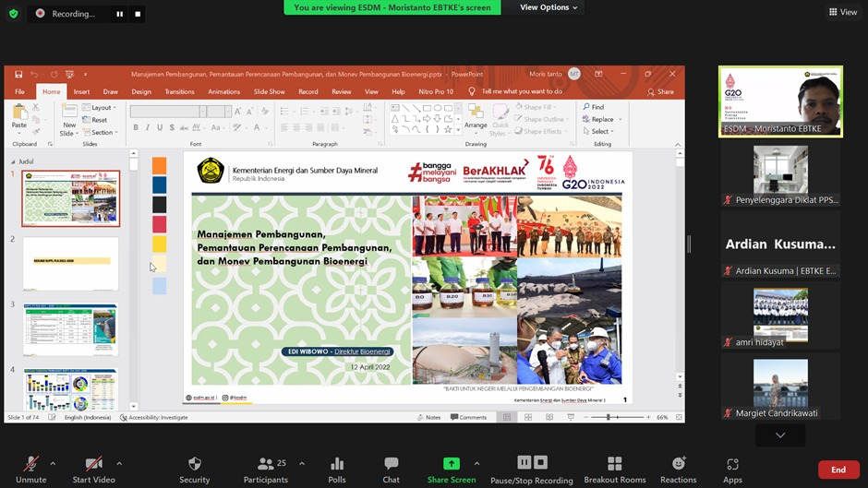This screenshot has height=488, width=868.
Task: Pick the yellow color swatch
Action: tap(160, 244)
